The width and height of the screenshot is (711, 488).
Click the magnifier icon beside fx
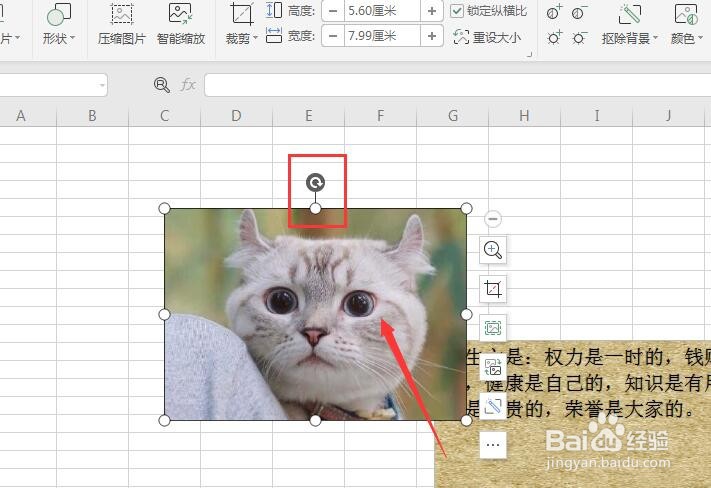[161, 85]
